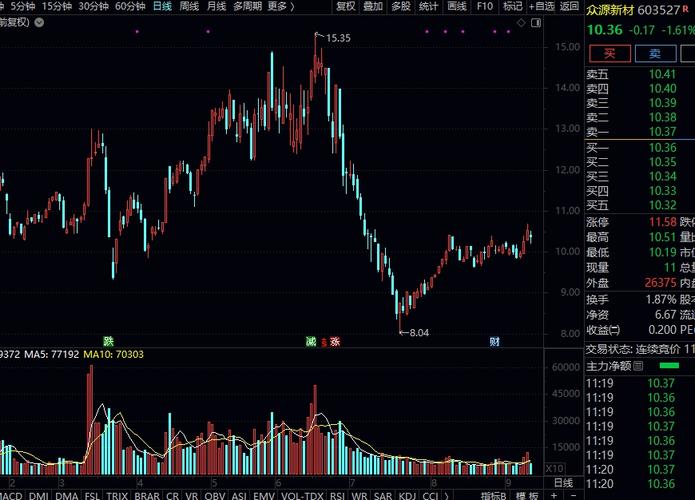The image size is (695, 500).
Task: Toggle the side panel layout icon
Action: 536,23
